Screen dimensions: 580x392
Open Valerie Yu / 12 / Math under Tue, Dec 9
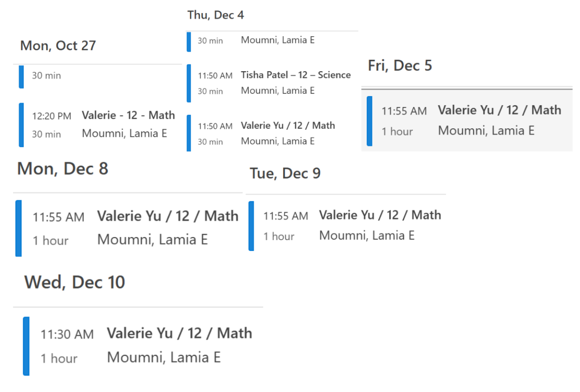click(x=380, y=215)
